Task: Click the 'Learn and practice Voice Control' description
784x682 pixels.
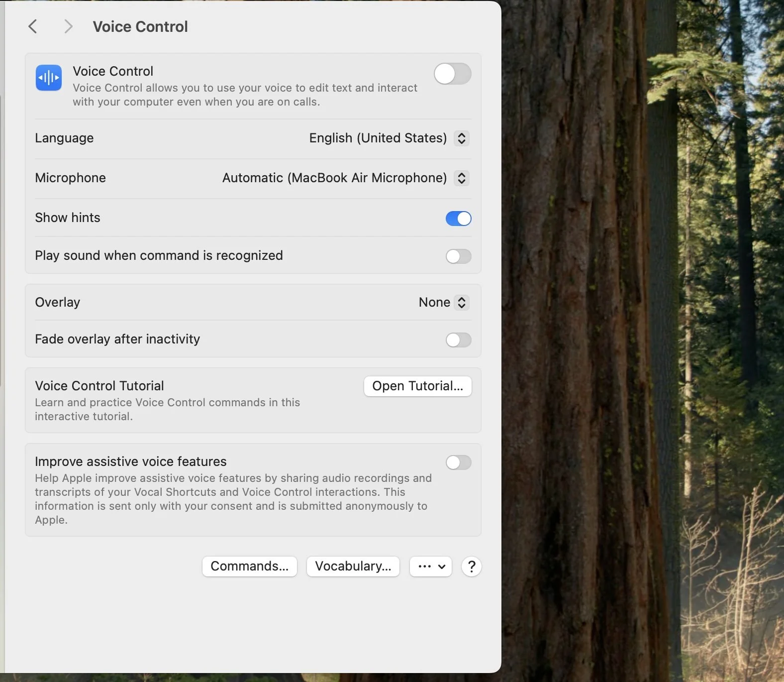Action: (x=168, y=409)
